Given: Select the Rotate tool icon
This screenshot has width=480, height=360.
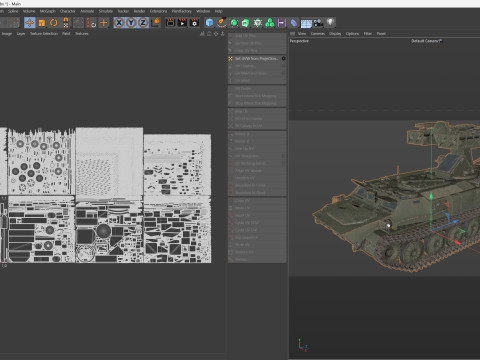Looking at the screenshot, I should [x=53, y=23].
